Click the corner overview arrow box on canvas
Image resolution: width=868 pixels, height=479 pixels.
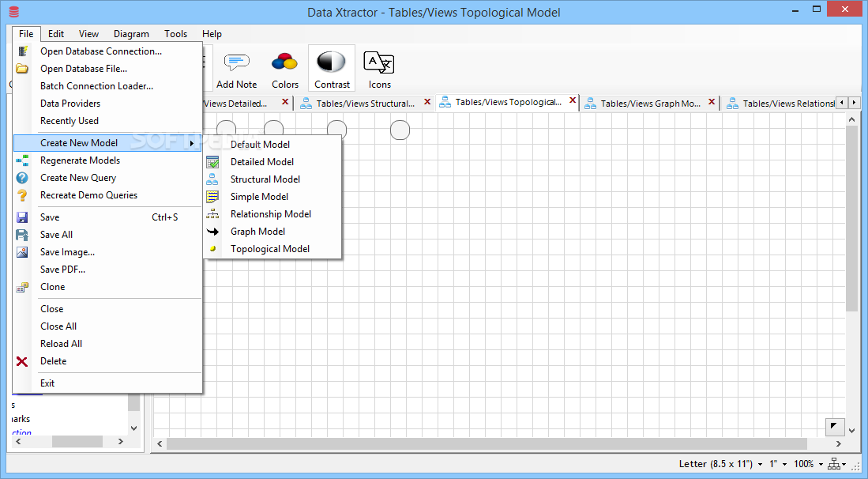point(834,426)
